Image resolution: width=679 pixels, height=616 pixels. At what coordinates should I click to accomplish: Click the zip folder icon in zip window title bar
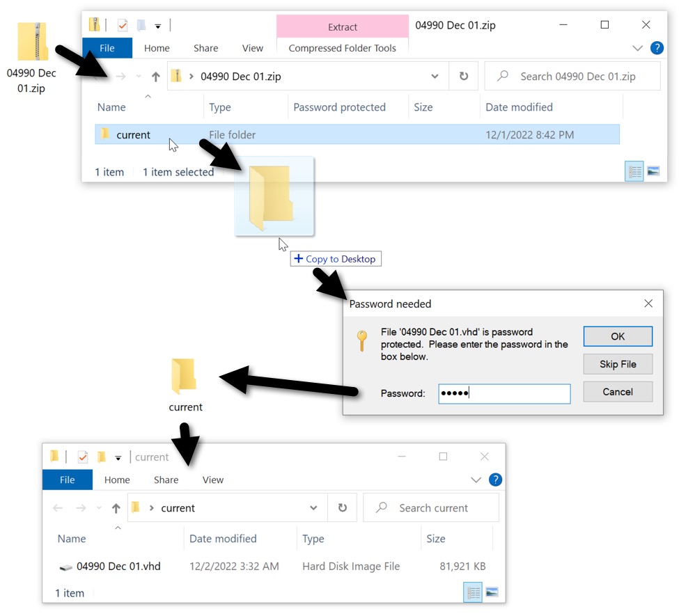point(94,24)
